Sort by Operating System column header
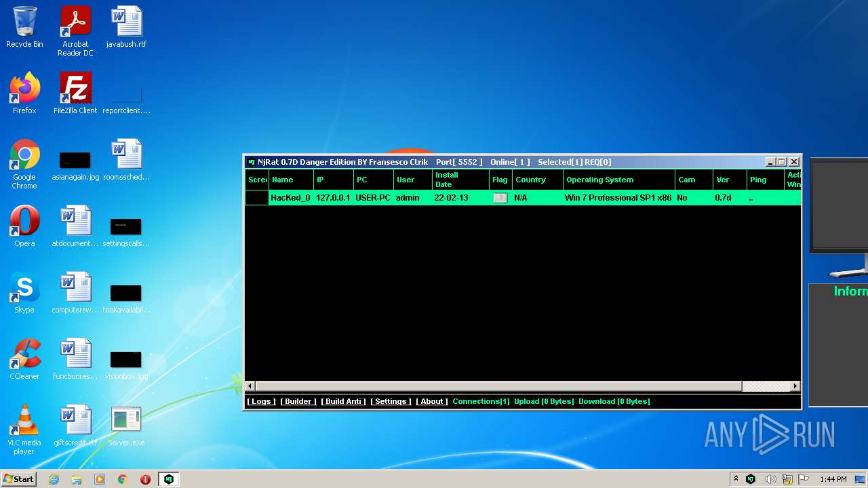Screen dimensions: 868x488 click(619, 180)
